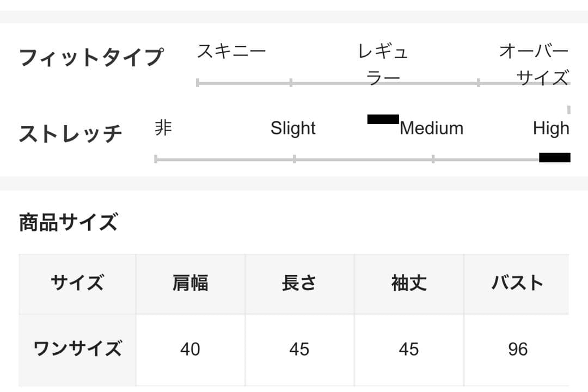The width and height of the screenshot is (588, 392).
Task: Click the 商品サイズ section title
Action: tap(69, 222)
